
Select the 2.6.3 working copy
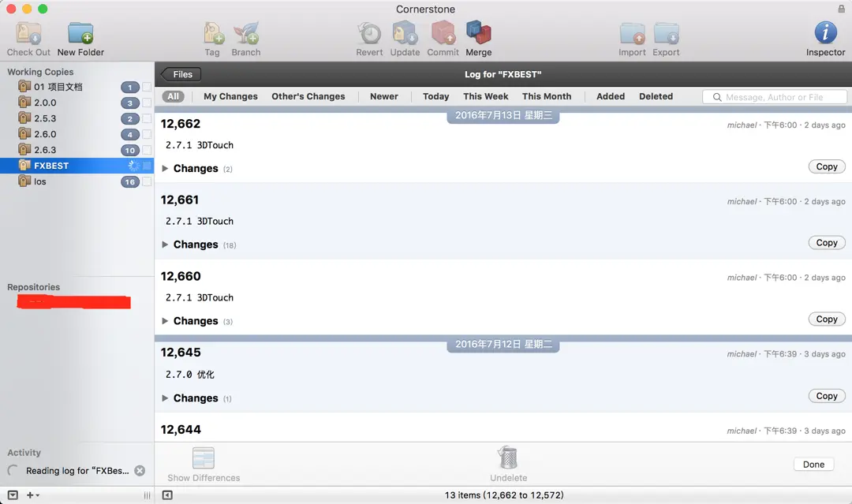coord(76,150)
